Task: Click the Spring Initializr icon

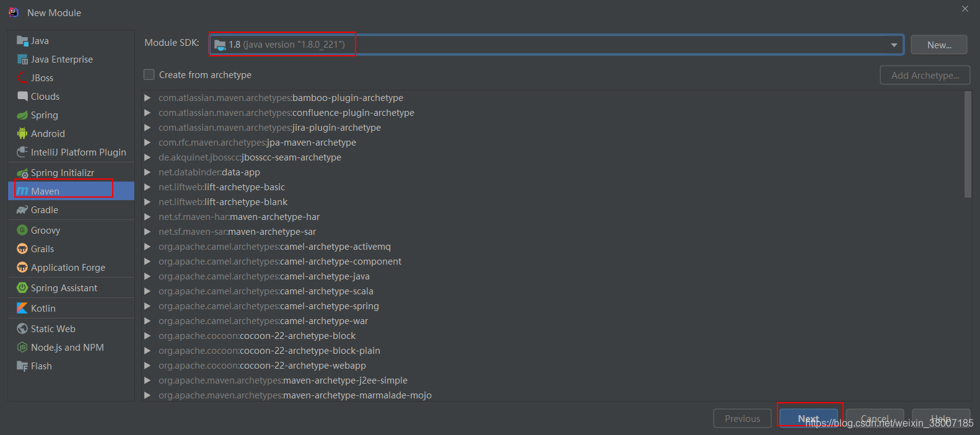Action: (x=22, y=173)
